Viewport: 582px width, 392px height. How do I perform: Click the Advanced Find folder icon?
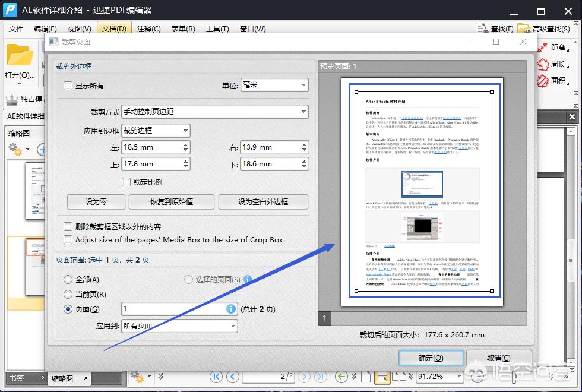tap(523, 29)
